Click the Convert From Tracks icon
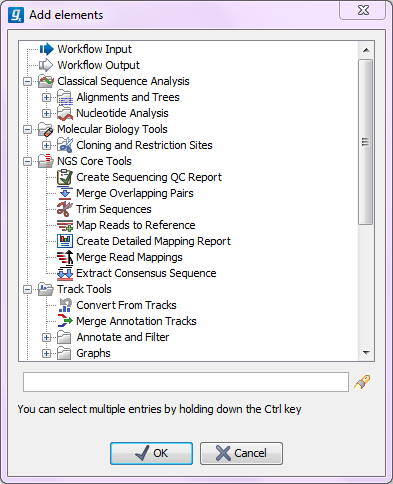The width and height of the screenshot is (393, 484). (x=65, y=305)
